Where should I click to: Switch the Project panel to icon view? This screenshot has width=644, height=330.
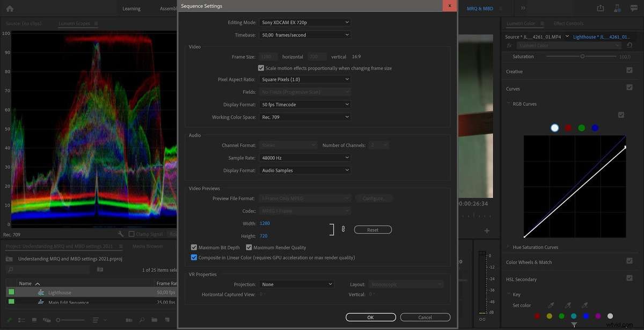tap(34, 319)
